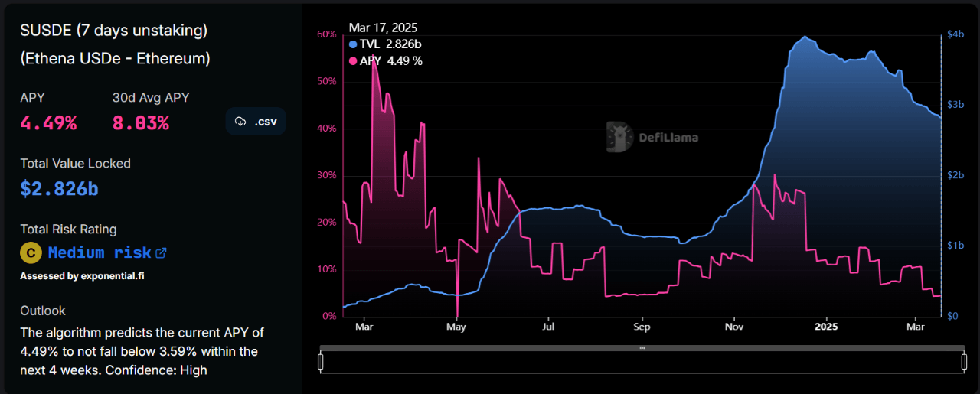Click the 2025 label on the x-axis
980x394 pixels.
[826, 327]
